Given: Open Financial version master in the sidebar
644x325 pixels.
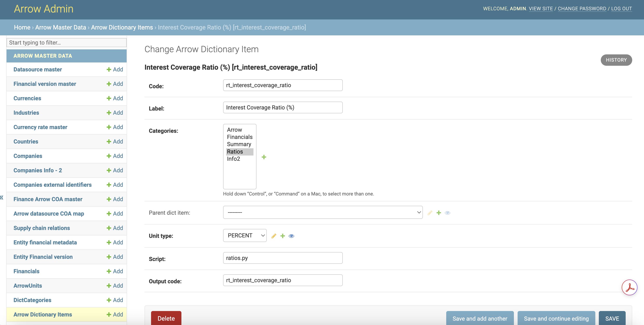Looking at the screenshot, I should [x=45, y=84].
